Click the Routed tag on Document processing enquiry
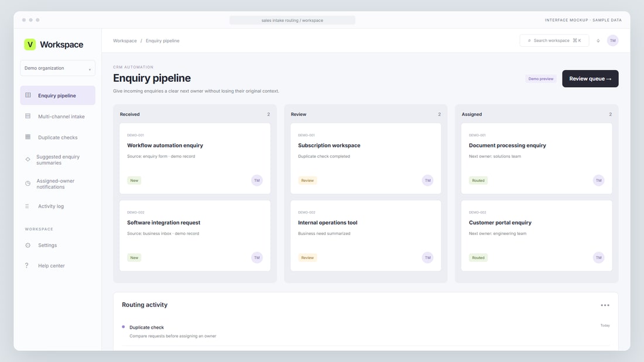Image resolution: width=644 pixels, height=362 pixels. (x=478, y=181)
